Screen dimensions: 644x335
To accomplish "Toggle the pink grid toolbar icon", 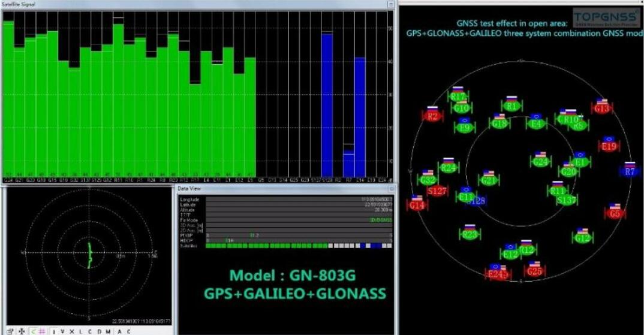I will coord(41,331).
